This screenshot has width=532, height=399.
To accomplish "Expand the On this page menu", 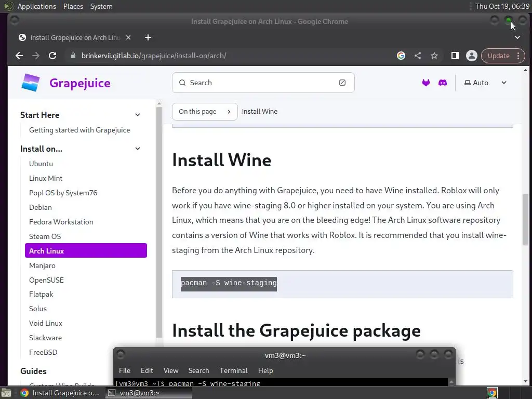I will 205,112.
